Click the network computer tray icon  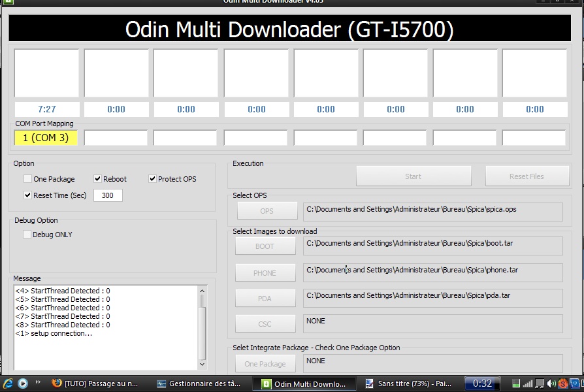pyautogui.click(x=540, y=384)
